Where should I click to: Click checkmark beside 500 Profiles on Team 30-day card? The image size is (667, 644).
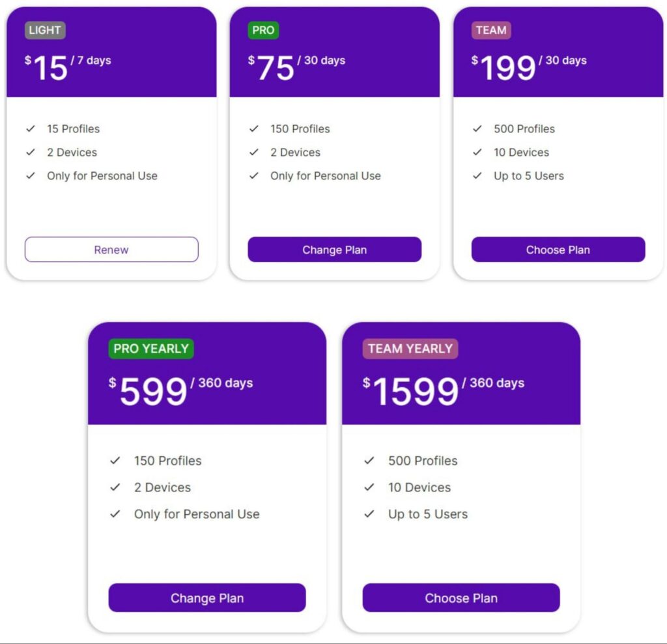point(477,128)
